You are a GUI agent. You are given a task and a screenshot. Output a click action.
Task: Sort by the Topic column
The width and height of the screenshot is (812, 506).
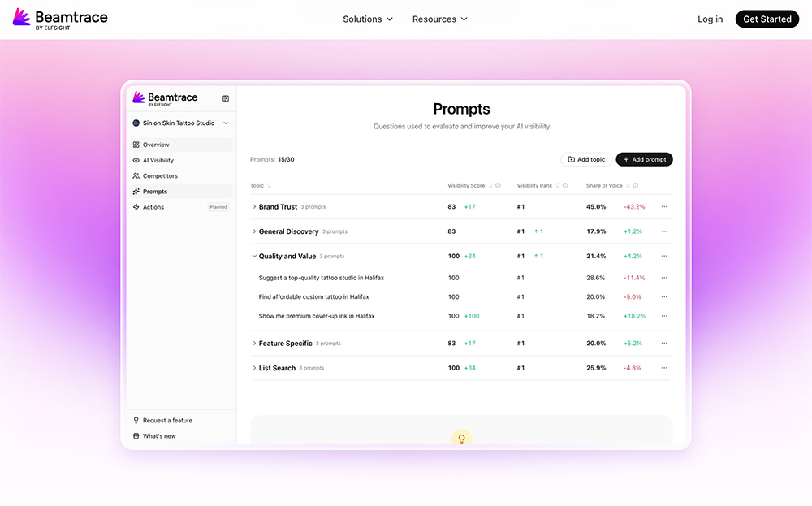pyautogui.click(x=270, y=185)
